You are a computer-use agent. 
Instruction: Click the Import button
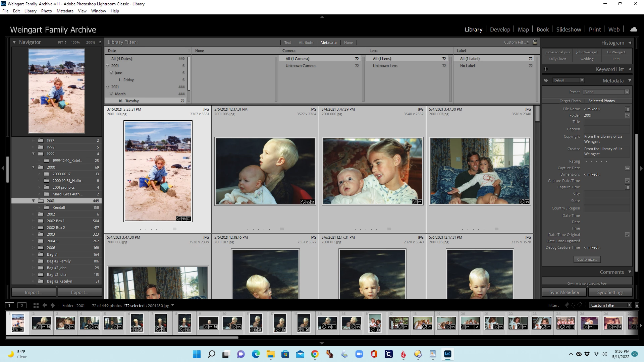click(33, 292)
